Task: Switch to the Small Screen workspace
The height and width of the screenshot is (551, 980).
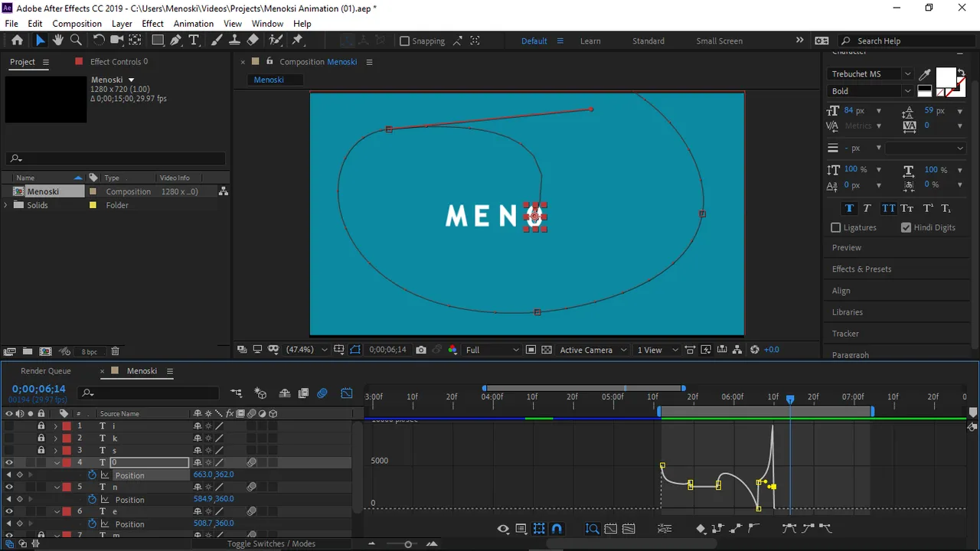Action: click(x=719, y=41)
